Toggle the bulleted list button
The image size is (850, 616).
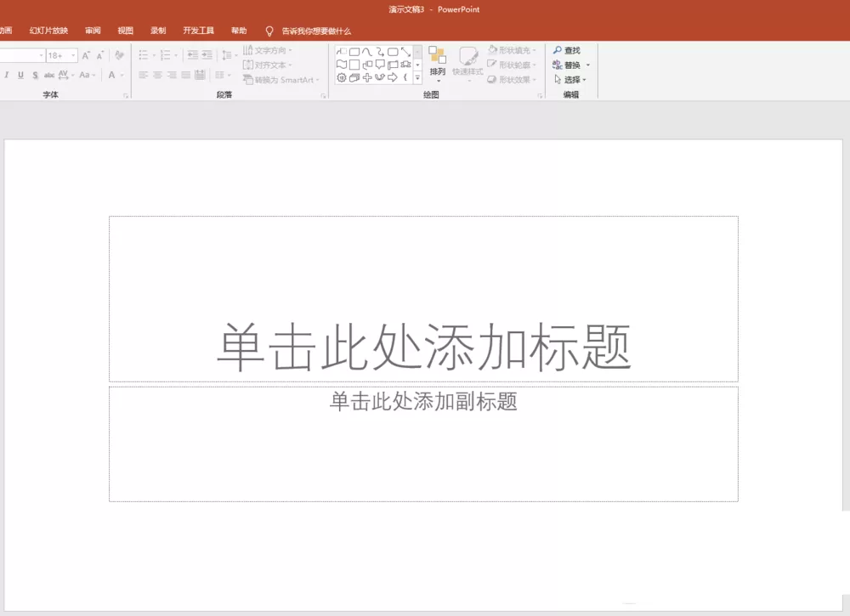[143, 55]
